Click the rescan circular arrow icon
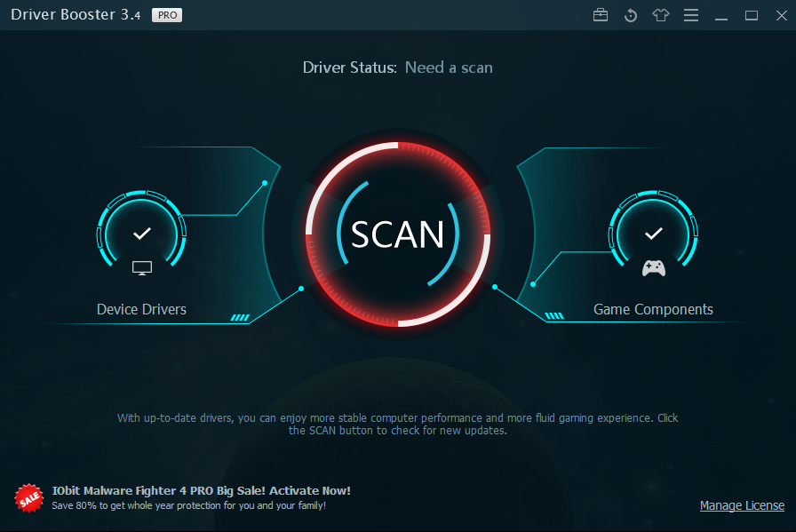 pos(631,15)
